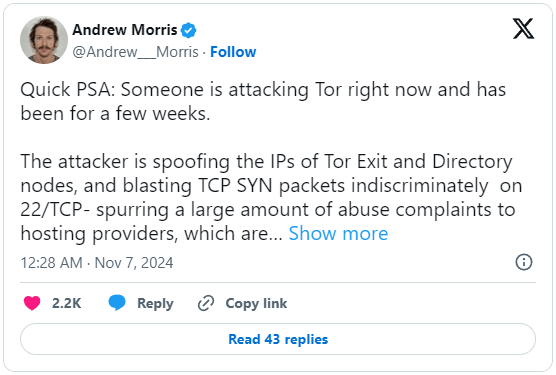Click the chain copy link icon
Image resolution: width=556 pixels, height=375 pixels.
pyautogui.click(x=206, y=303)
